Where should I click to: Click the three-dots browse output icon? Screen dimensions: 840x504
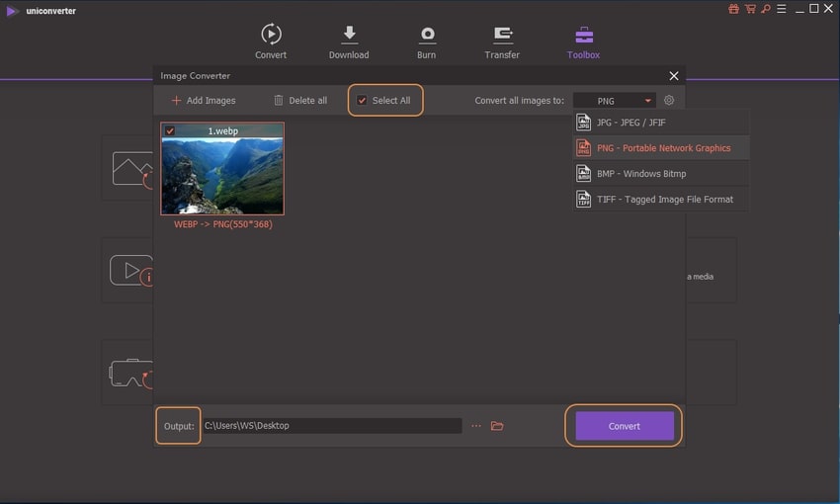click(475, 426)
